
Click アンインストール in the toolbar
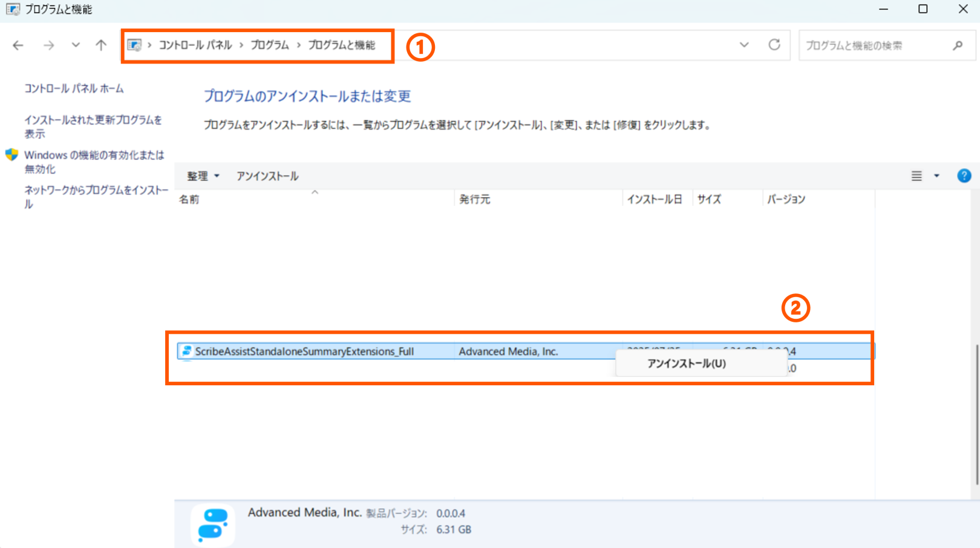[x=267, y=176]
